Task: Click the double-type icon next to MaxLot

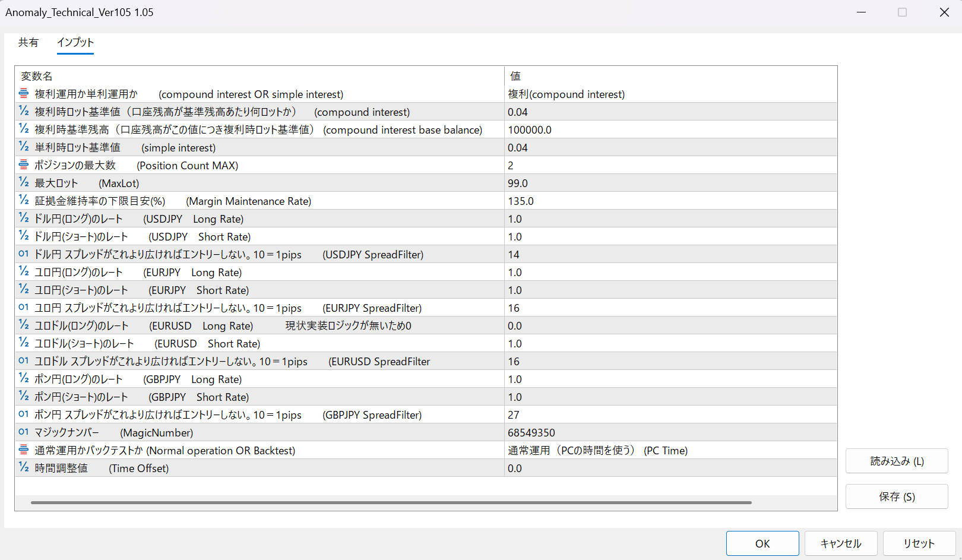Action: 24,182
